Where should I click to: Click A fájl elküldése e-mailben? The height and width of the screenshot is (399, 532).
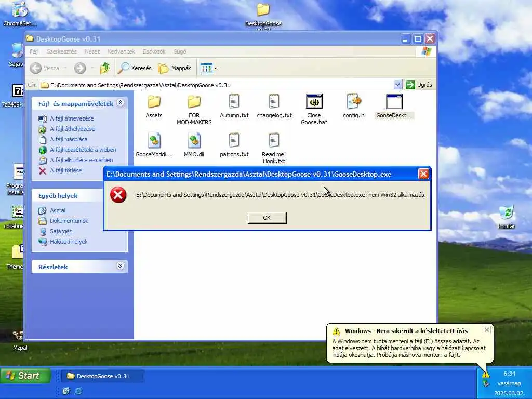click(82, 160)
